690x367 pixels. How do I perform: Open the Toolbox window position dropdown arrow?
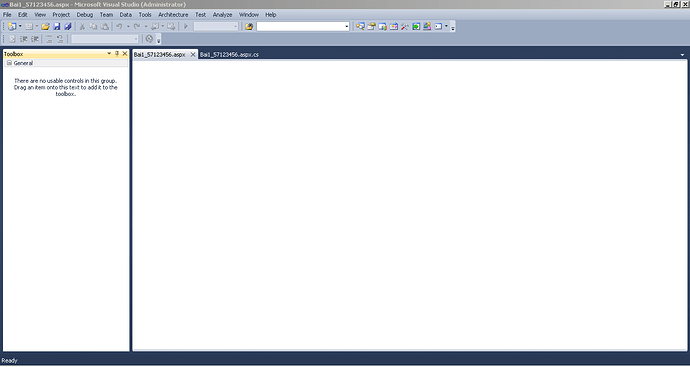point(109,54)
